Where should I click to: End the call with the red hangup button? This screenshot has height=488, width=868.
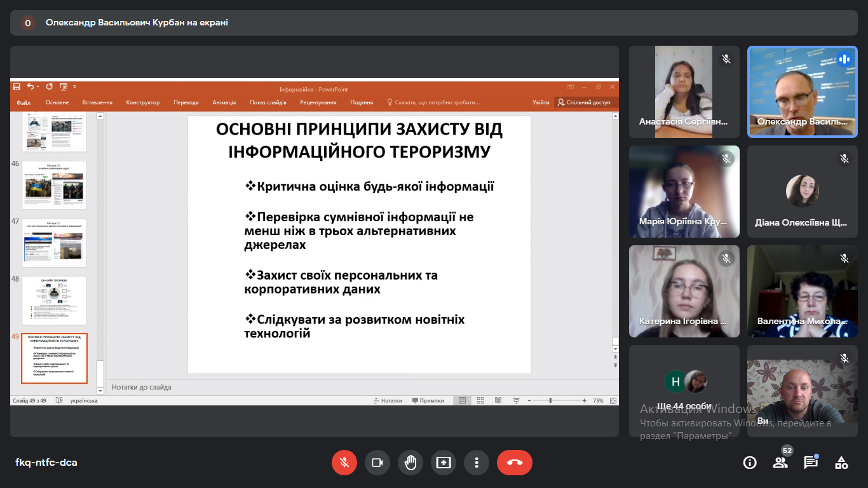coord(515,463)
